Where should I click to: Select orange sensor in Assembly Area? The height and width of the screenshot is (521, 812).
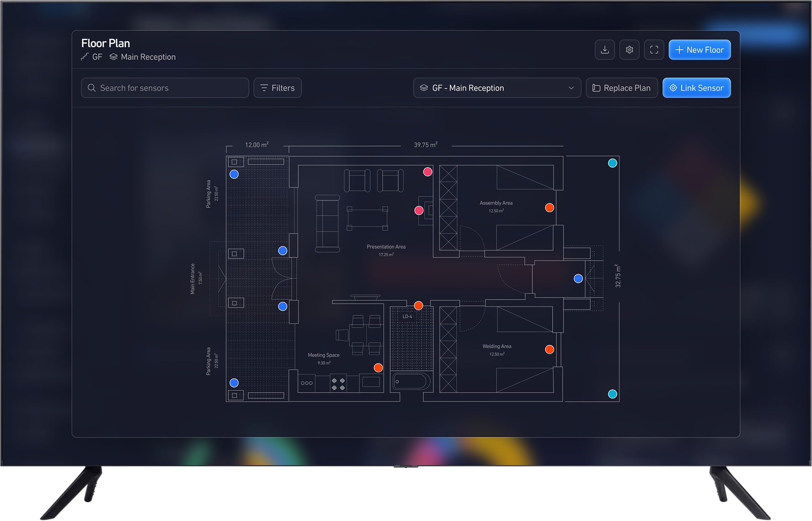[550, 207]
